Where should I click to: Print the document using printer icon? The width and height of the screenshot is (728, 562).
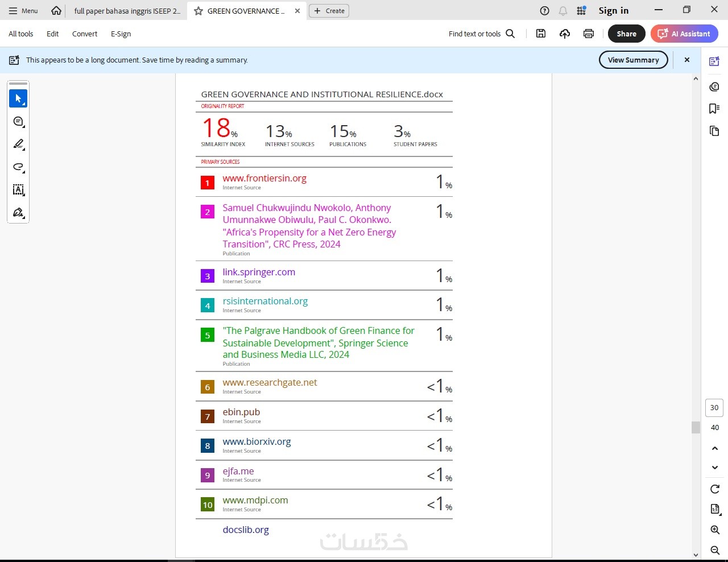pos(589,34)
